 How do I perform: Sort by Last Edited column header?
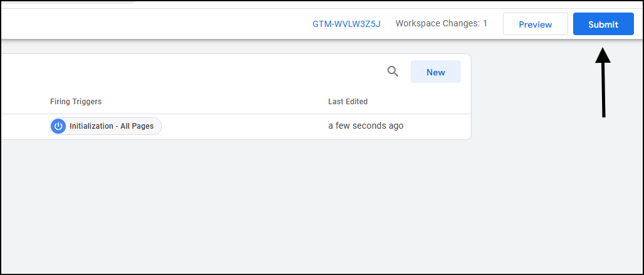coord(348,102)
